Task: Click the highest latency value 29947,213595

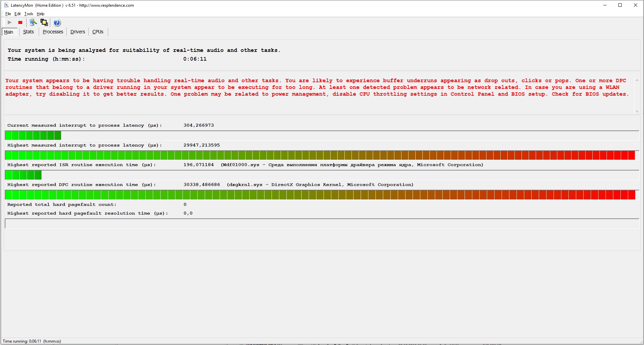Action: tap(202, 145)
